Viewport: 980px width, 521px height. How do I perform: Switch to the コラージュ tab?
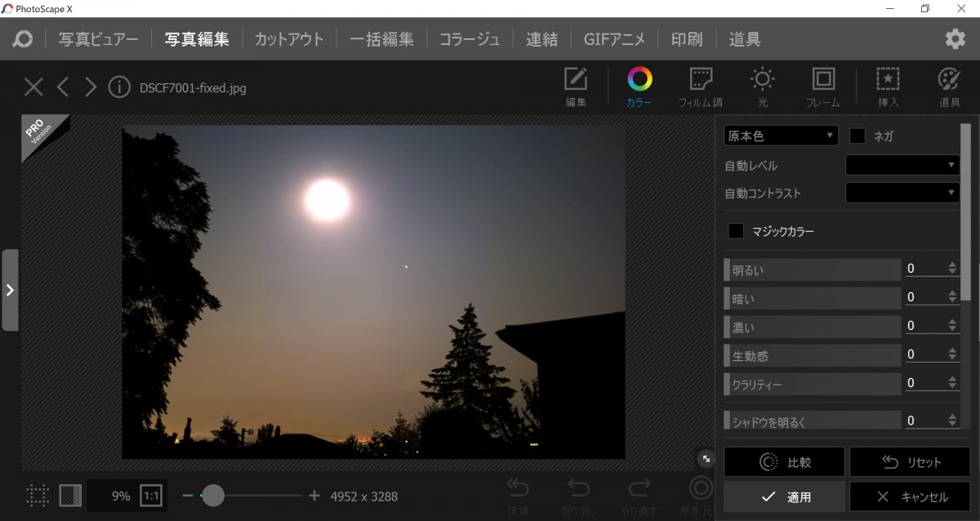point(470,39)
